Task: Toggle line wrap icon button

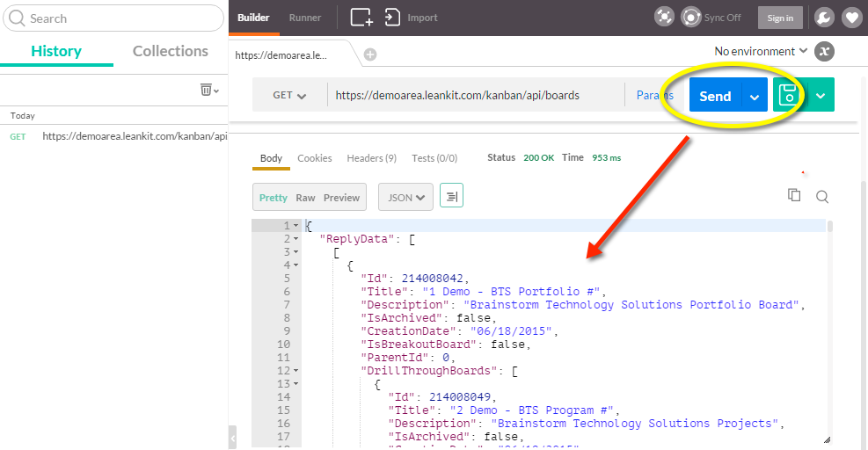Action: point(452,196)
